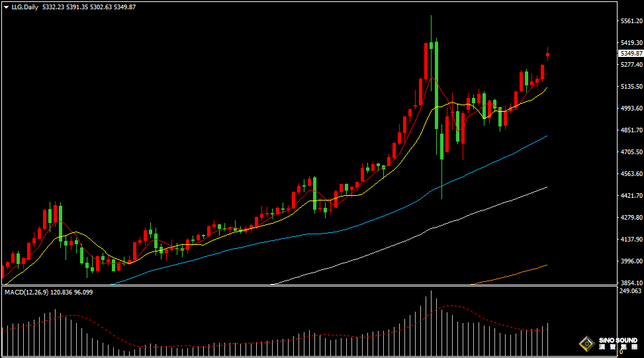Click the 4705.50 price axis label
This screenshot has width=644, height=358.
631,152
